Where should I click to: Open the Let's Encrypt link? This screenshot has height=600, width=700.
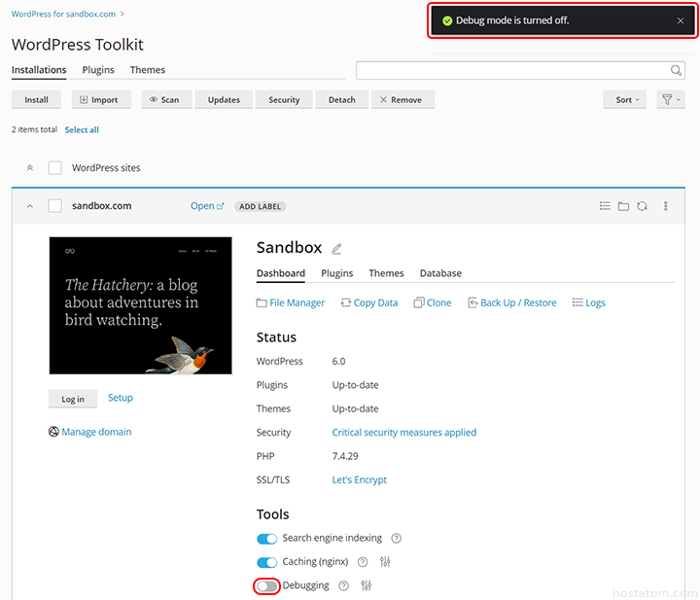tap(359, 479)
